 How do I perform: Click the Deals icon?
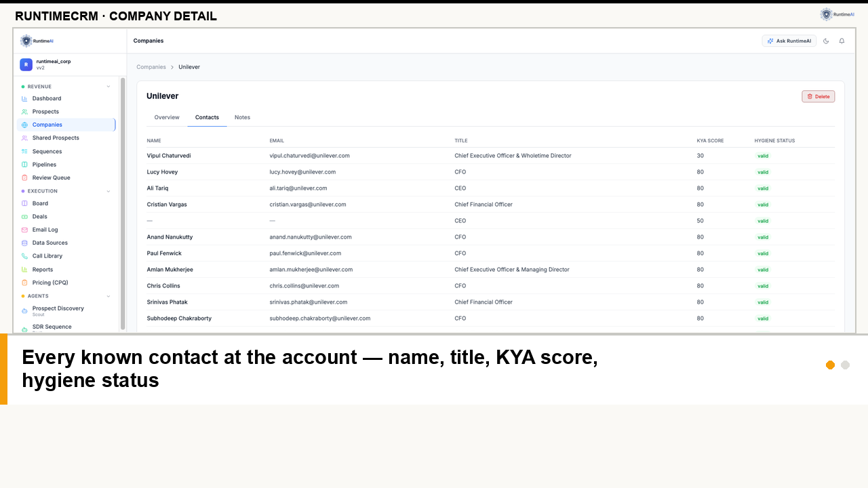click(25, 217)
